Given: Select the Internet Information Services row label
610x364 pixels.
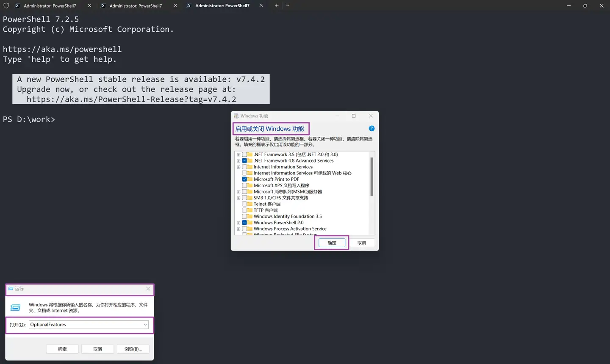Looking at the screenshot, I should pos(283,167).
